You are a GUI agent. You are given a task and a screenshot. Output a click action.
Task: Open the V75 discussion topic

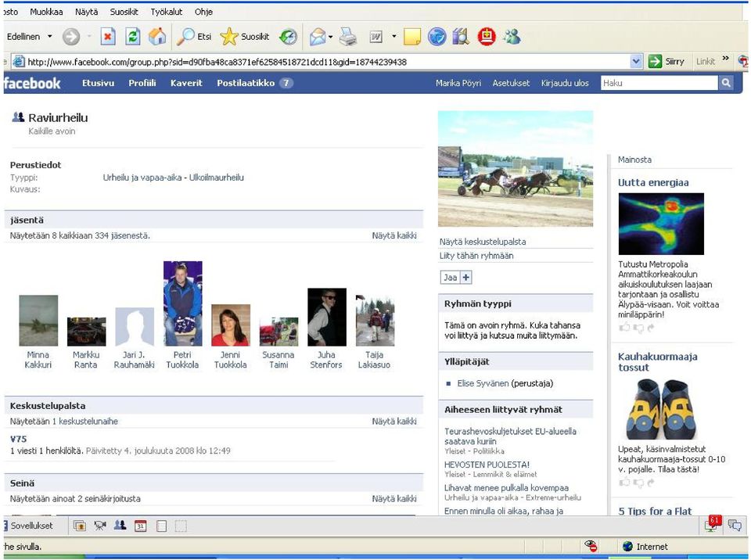click(18, 439)
